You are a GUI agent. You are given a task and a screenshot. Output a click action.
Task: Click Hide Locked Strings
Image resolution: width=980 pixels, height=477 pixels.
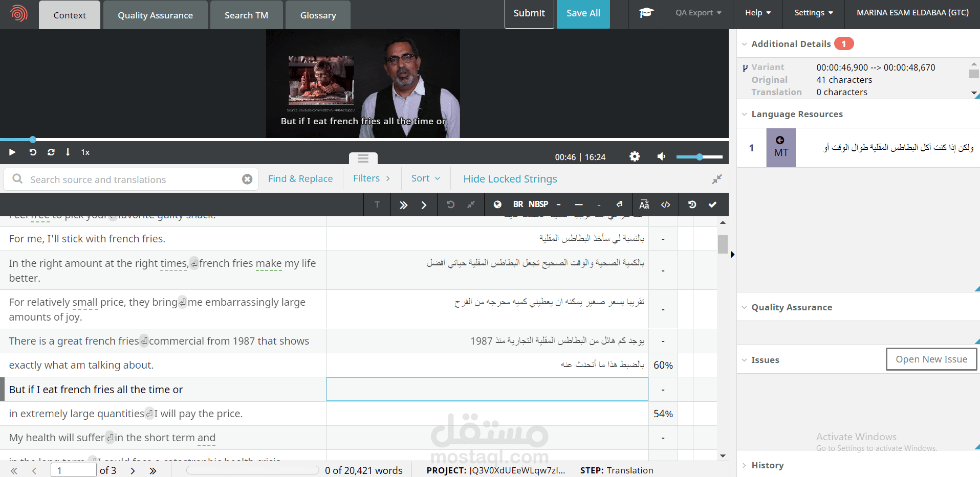pyautogui.click(x=510, y=179)
